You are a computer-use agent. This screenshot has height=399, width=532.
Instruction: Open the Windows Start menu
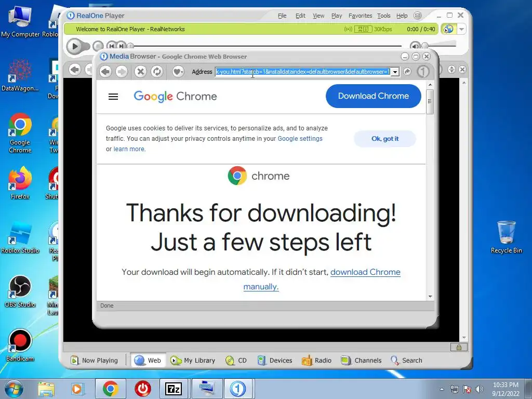point(14,389)
